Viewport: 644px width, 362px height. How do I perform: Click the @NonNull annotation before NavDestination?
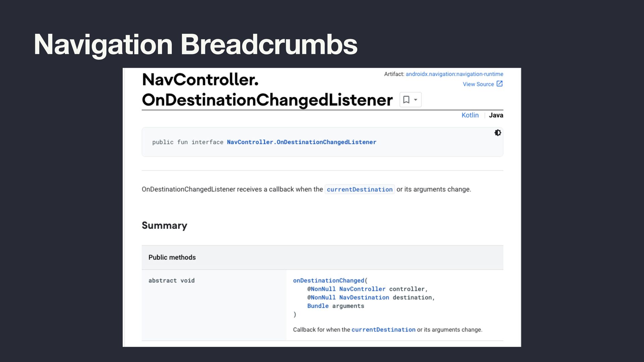click(321, 297)
